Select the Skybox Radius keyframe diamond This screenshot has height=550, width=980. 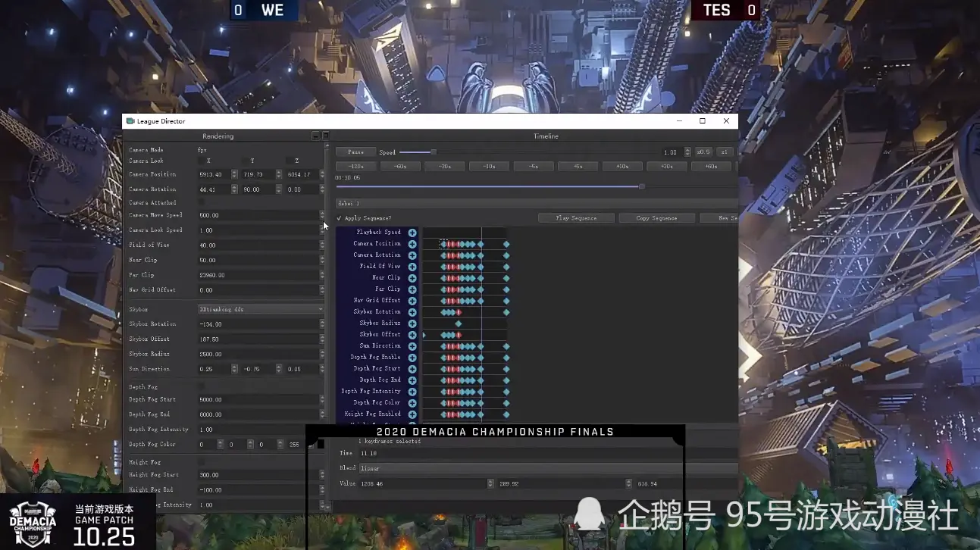(x=459, y=323)
